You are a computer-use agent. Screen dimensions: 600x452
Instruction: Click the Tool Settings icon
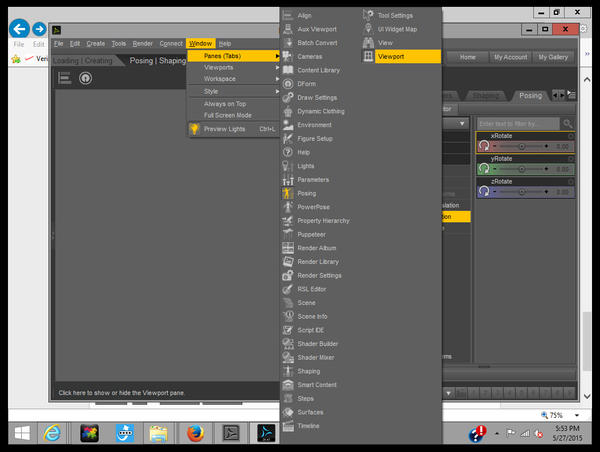click(368, 15)
